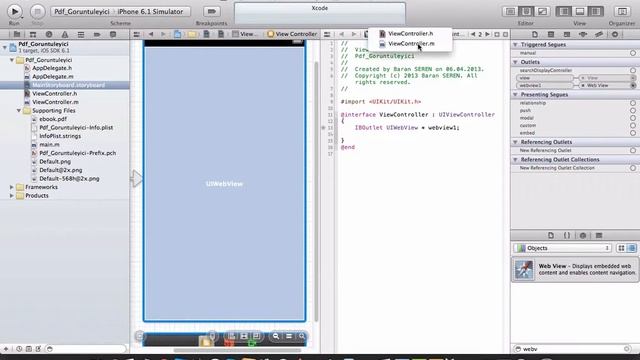Zoom out the storyboard canvas

pyautogui.click(x=276, y=336)
